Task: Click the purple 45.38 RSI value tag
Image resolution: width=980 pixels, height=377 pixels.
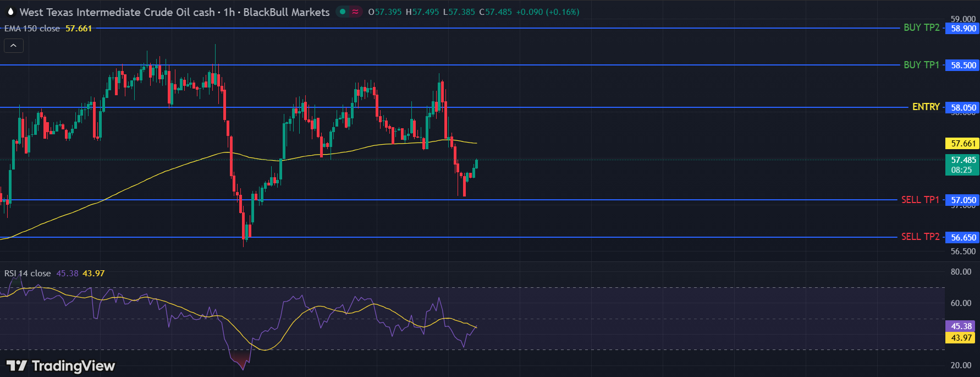Action: tap(961, 326)
